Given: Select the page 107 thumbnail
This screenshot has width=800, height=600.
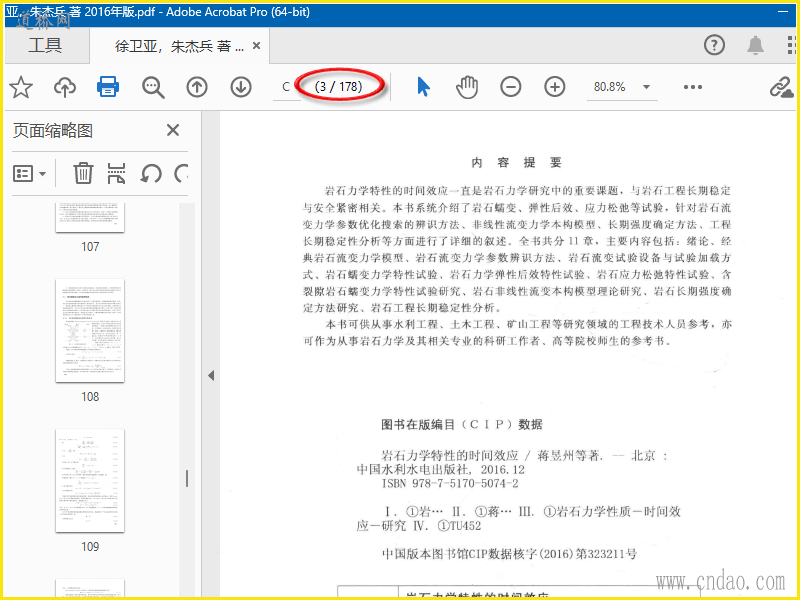Looking at the screenshot, I should point(90,218).
